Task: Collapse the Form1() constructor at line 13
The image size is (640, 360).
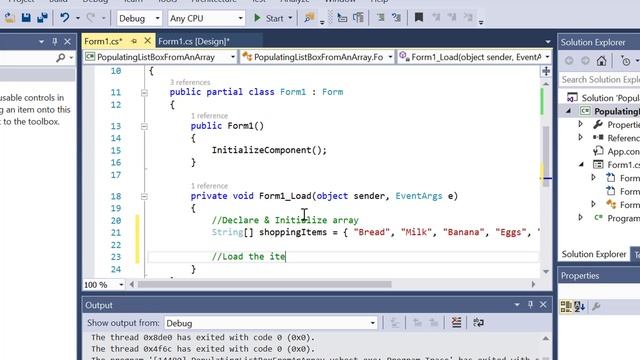Action: pos(144,126)
